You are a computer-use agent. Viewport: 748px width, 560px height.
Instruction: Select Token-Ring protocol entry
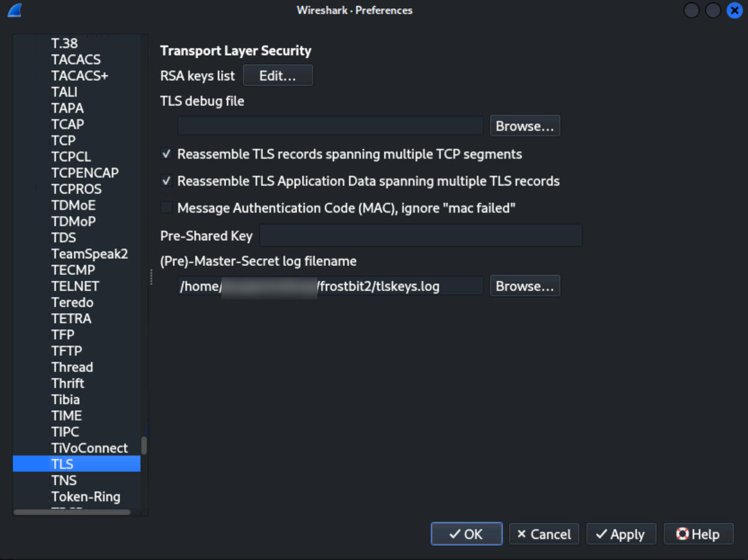pos(86,497)
